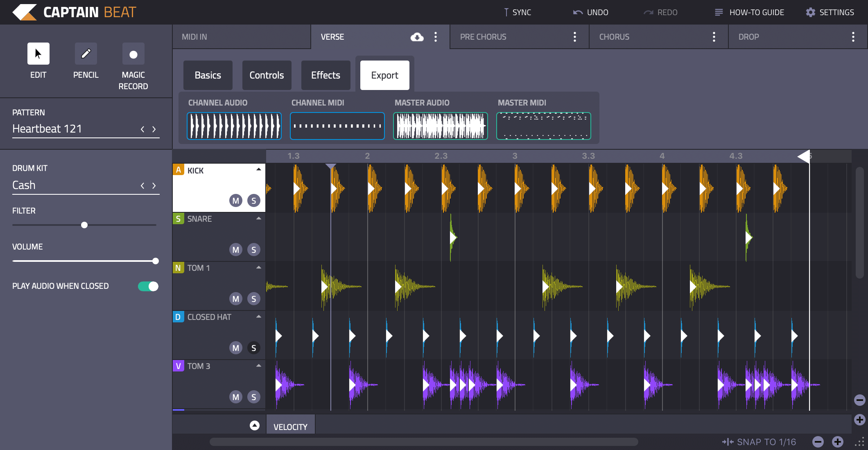Zoom out vertically with minus icon

tap(860, 400)
